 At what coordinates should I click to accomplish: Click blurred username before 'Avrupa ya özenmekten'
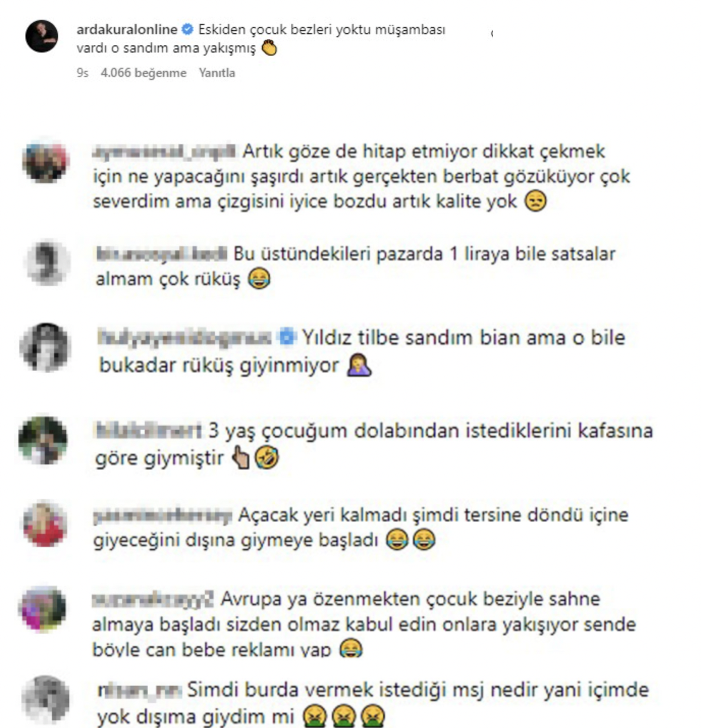point(152,600)
